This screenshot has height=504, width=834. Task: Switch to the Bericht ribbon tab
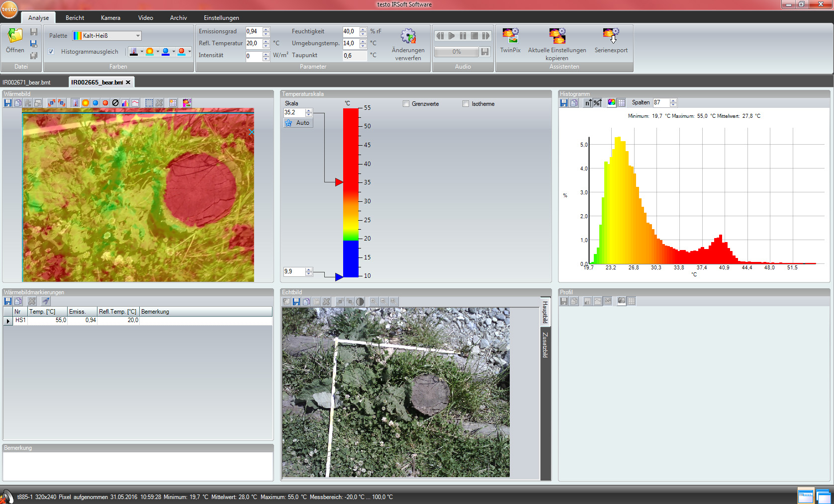pyautogui.click(x=75, y=18)
